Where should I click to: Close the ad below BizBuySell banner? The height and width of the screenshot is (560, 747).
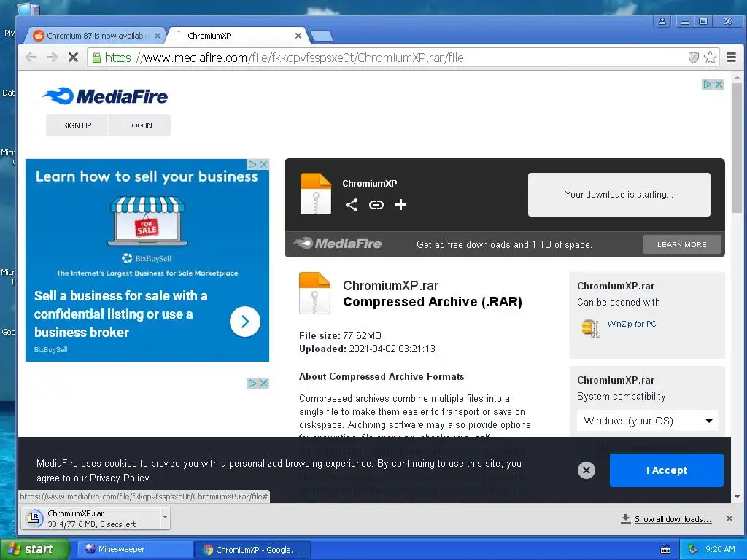(263, 383)
